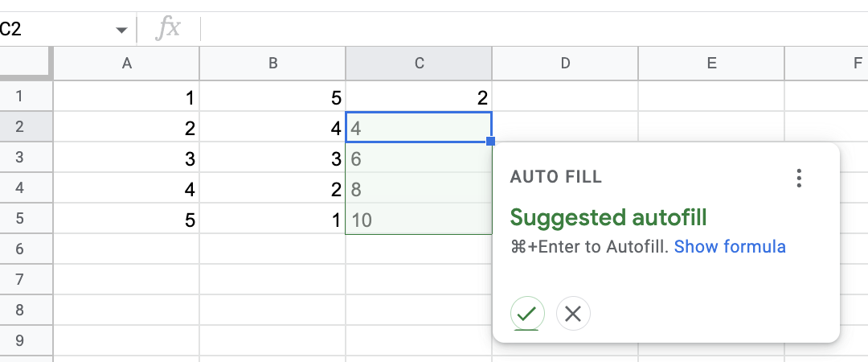
Task: Click the select-all corner box
Action: pyautogui.click(x=26, y=64)
